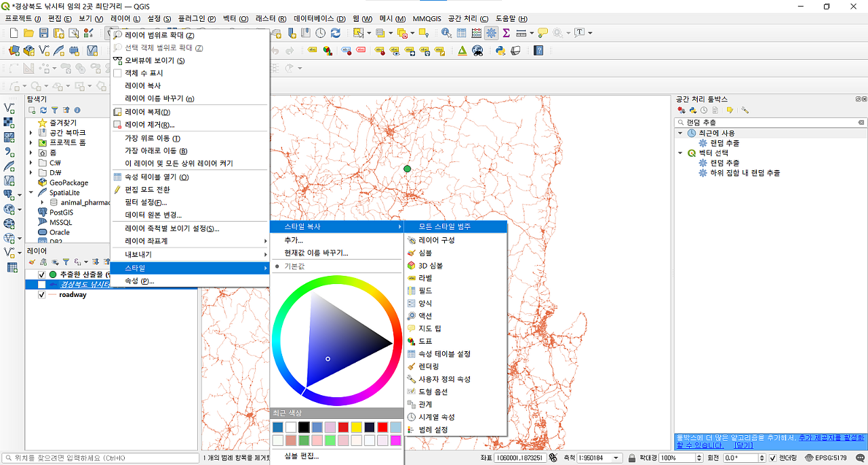Open the scale dropdown in status bar

[x=615, y=458]
